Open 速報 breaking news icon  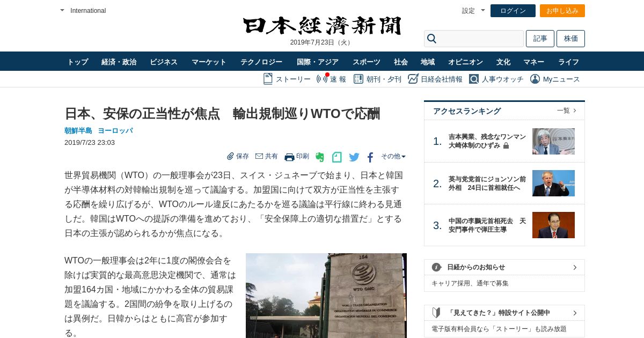point(322,78)
